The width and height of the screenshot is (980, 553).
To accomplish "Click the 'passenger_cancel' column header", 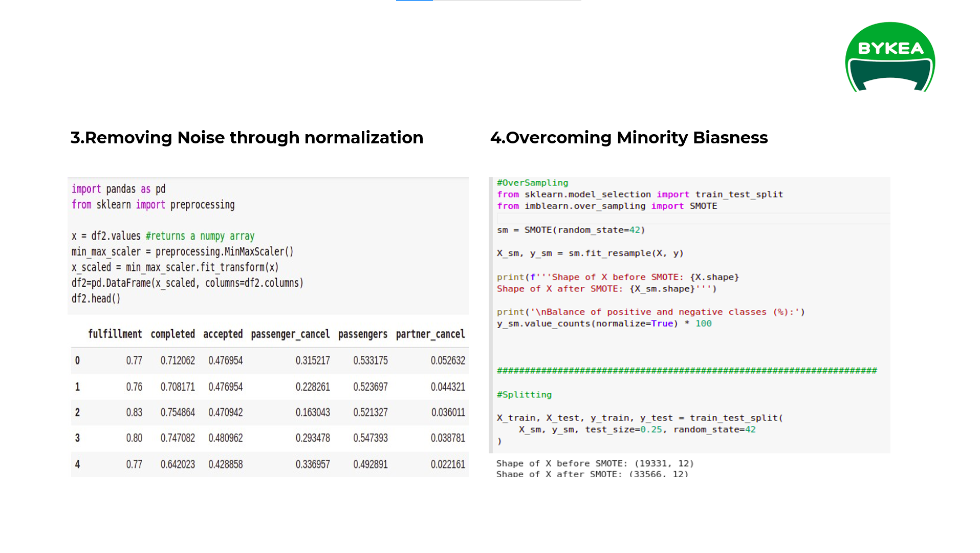I will [x=290, y=334].
